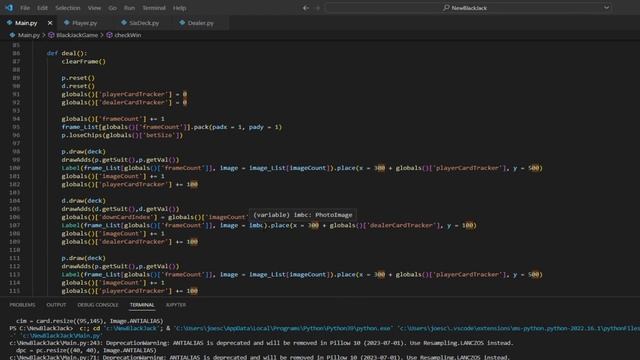640x360 pixels.
Task: Switch to the Dealer.py tab
Action: point(200,23)
